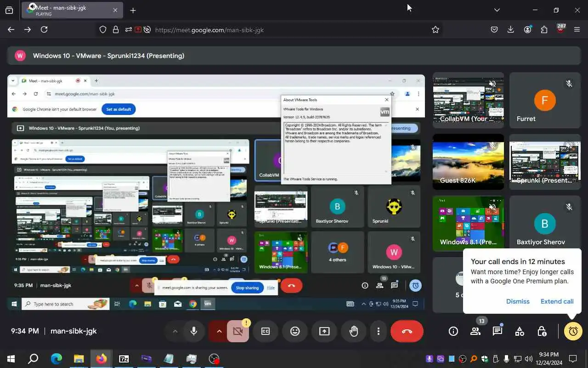Select Windows 8.1 presentation tile
This screenshot has width=588, height=368.
tap(468, 224)
